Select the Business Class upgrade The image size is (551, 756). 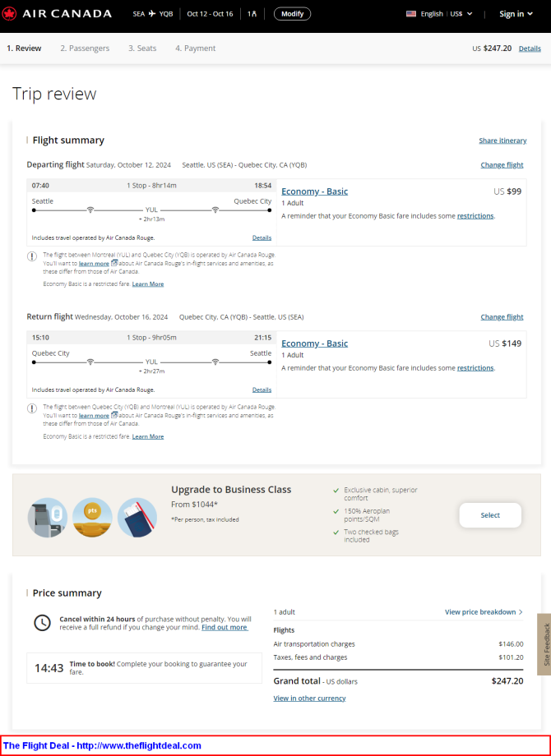click(x=490, y=515)
